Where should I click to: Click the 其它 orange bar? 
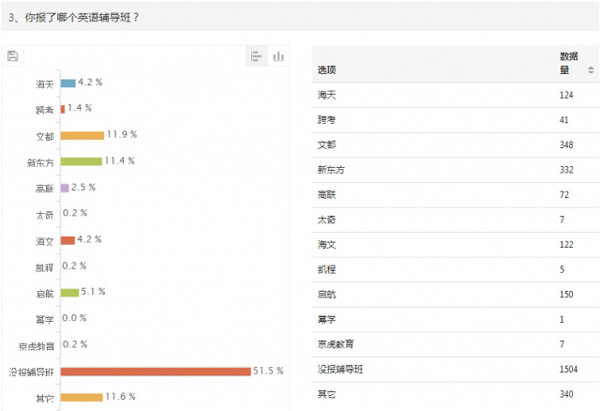coord(82,397)
